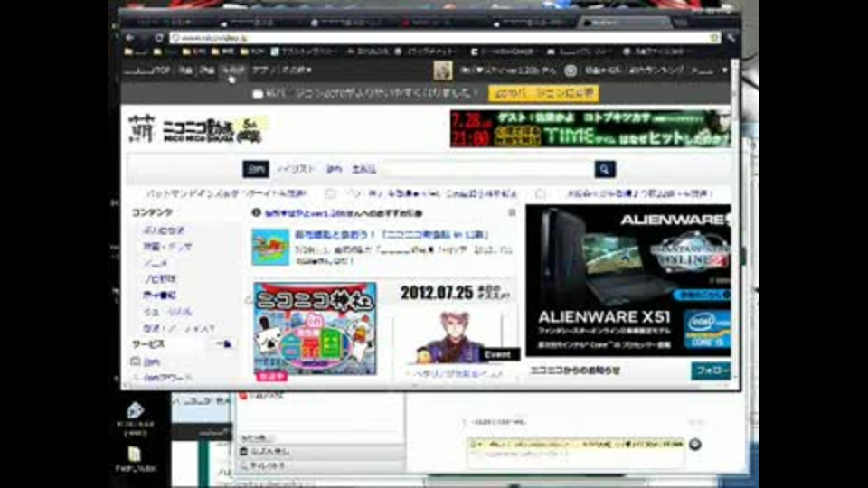Click the browser address bar
The height and width of the screenshot is (488, 868).
coord(440,38)
